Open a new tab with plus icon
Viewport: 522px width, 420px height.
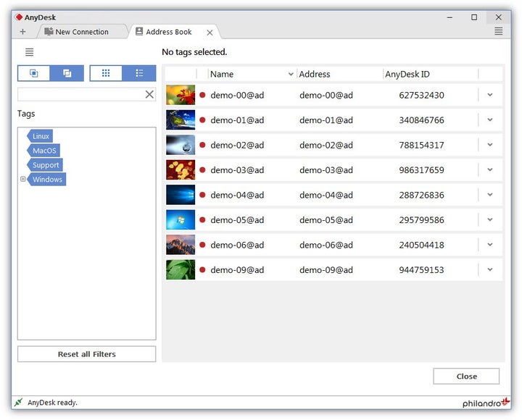(x=22, y=32)
